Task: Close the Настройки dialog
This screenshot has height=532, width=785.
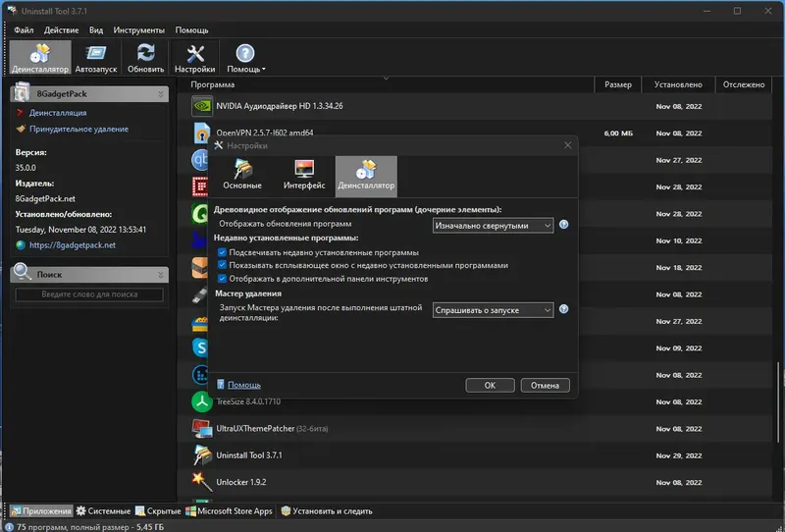Action: [568, 145]
